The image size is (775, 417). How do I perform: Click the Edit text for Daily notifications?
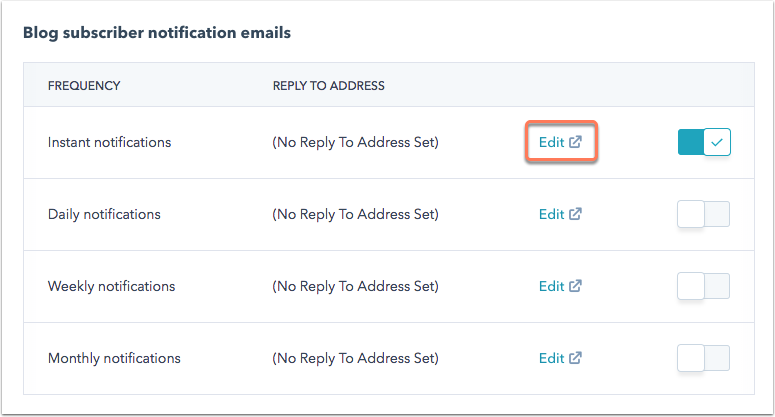pyautogui.click(x=551, y=214)
